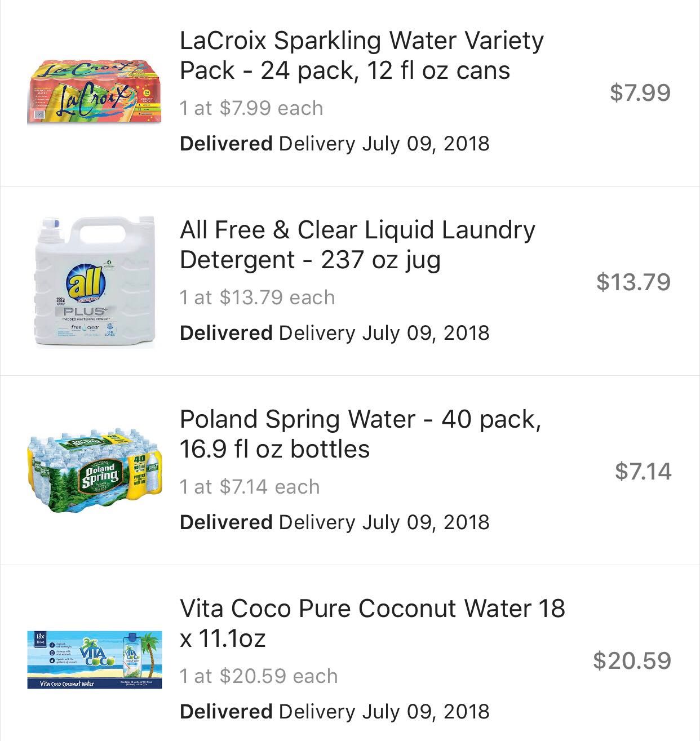Tap the $20.59 Vita Coco price
Image resolution: width=700 pixels, height=741 pixels.
click(632, 660)
